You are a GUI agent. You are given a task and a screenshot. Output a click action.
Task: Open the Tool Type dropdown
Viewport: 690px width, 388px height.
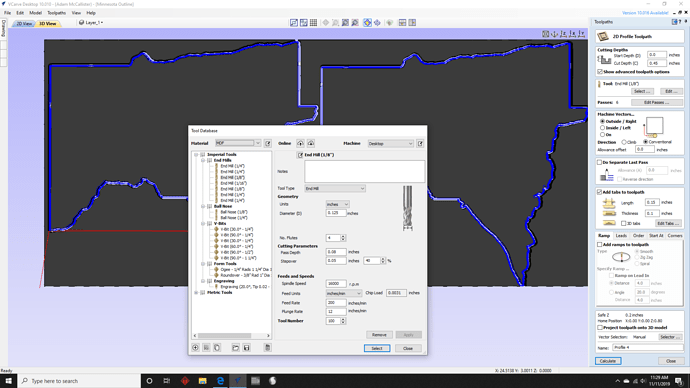[335, 188]
